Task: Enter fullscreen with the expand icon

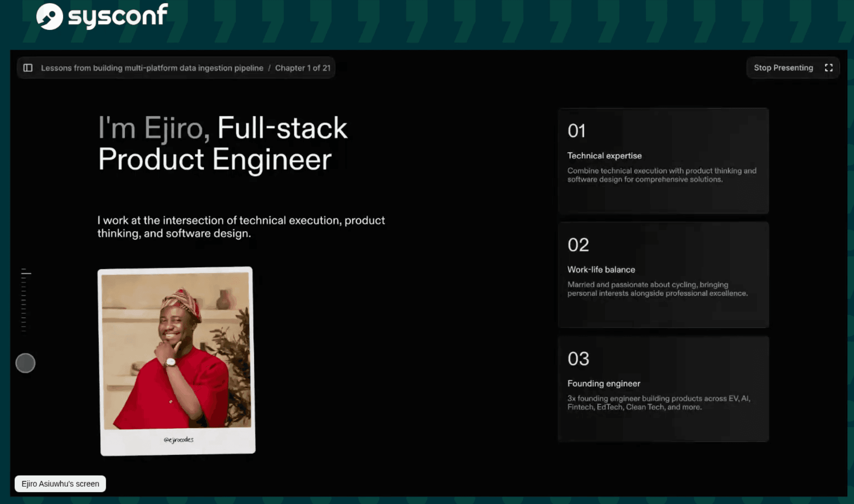Action: pos(829,68)
